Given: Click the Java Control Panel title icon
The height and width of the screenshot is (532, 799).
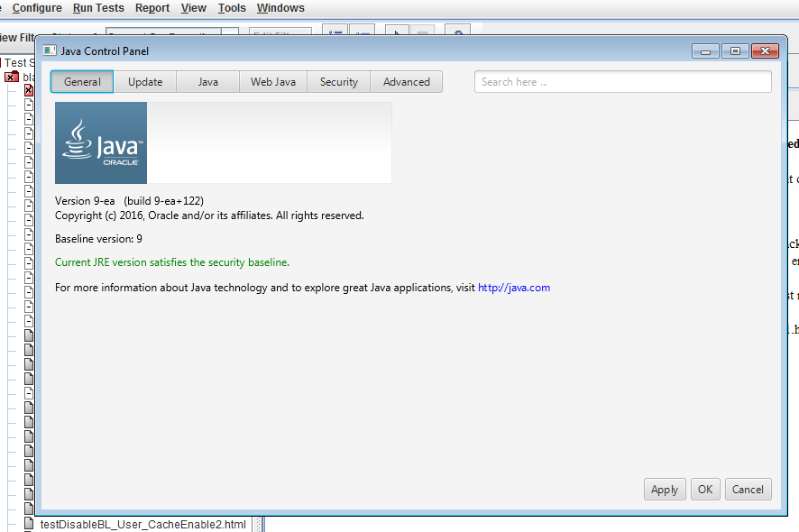Looking at the screenshot, I should (x=51, y=51).
